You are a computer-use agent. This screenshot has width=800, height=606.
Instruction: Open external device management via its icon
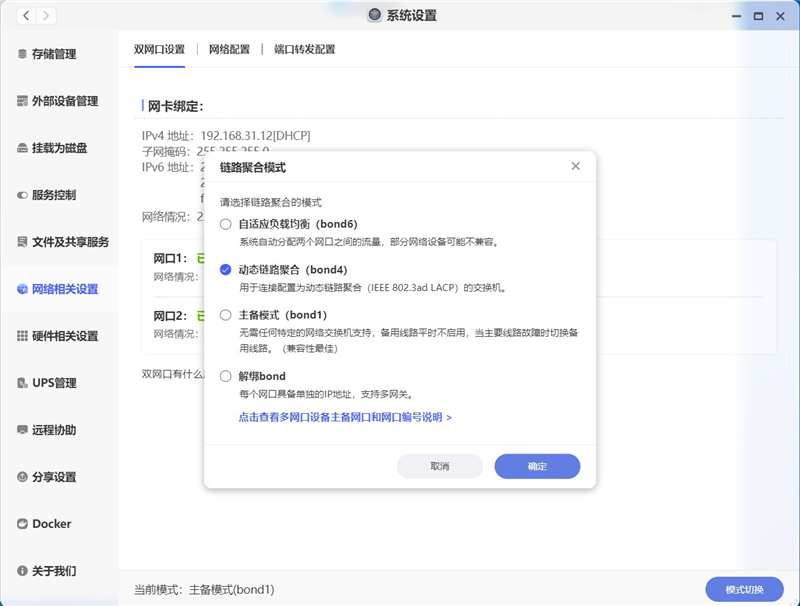coord(22,101)
